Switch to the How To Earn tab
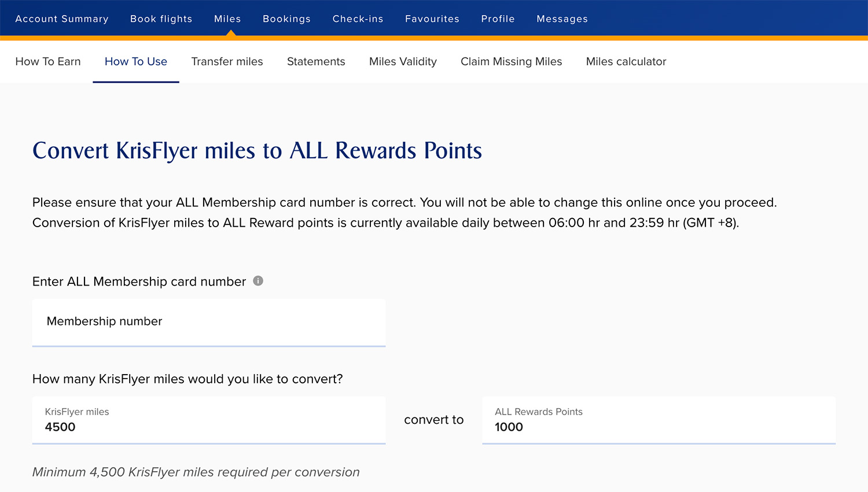This screenshot has width=868, height=492. coord(48,62)
